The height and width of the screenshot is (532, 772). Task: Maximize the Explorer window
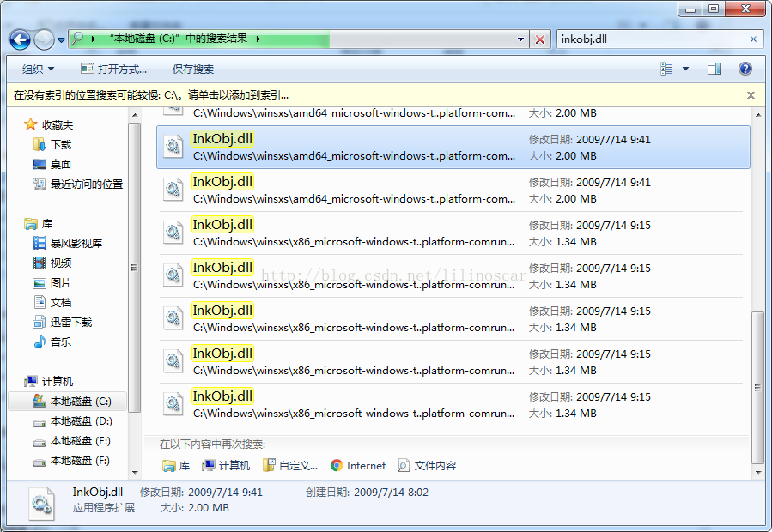[714, 9]
